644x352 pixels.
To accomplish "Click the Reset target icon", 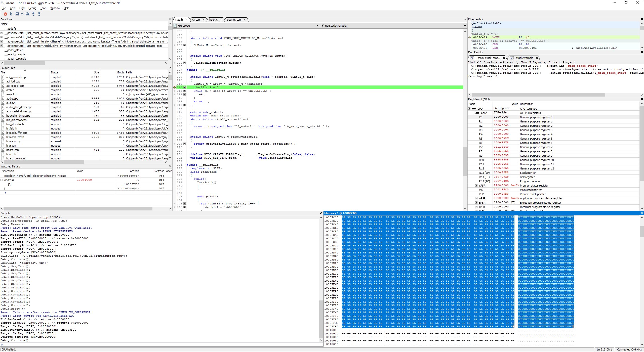I will point(17,14).
